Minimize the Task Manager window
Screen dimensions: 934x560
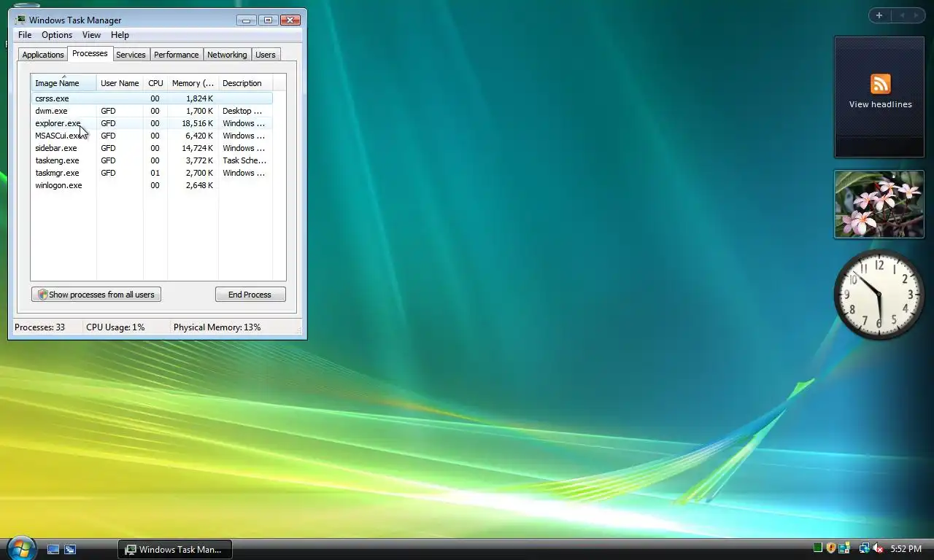(247, 20)
